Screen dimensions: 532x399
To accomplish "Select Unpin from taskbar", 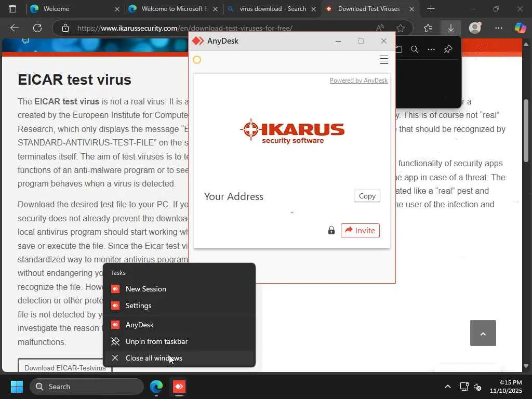I will click(179, 341).
